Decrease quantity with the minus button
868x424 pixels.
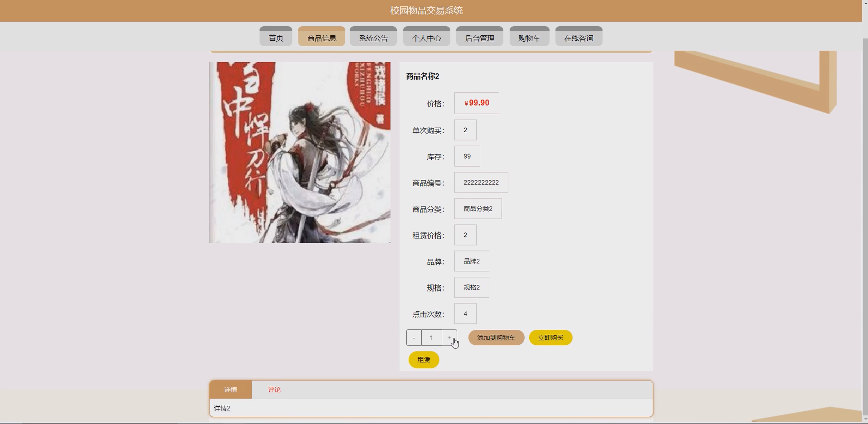point(414,337)
